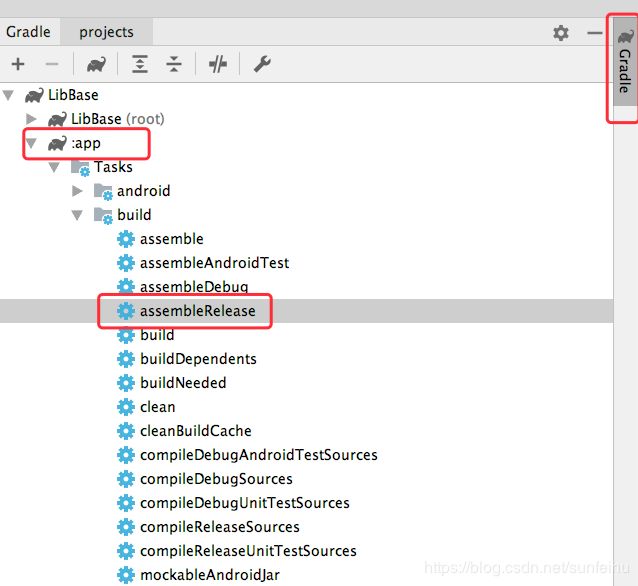Image resolution: width=638 pixels, height=586 pixels.
Task: Select the compileDebugAndroidTestSources task
Action: (x=306, y=455)
